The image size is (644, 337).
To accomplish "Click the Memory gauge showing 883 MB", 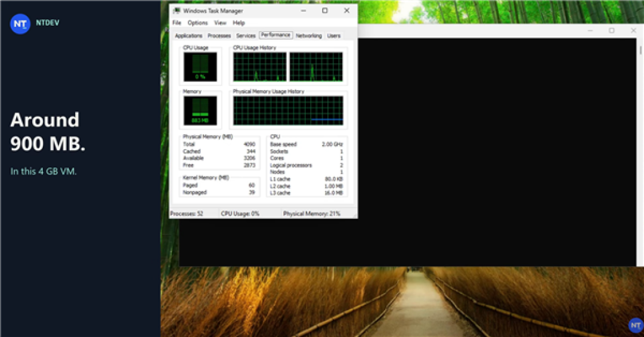I will [200, 110].
